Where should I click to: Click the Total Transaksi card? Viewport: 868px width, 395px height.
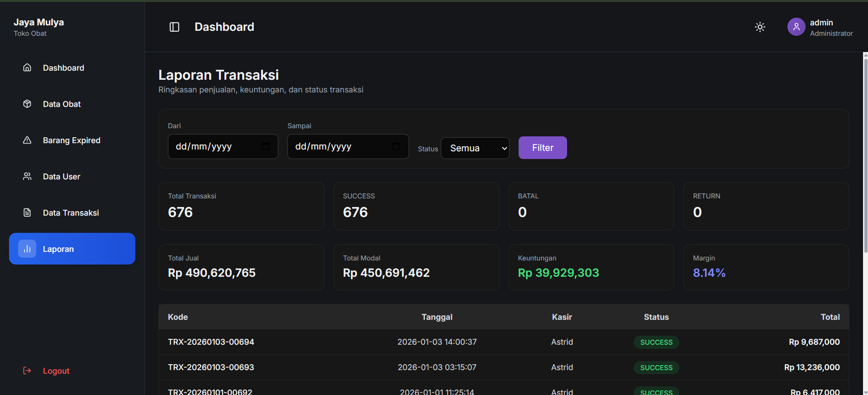(x=241, y=206)
